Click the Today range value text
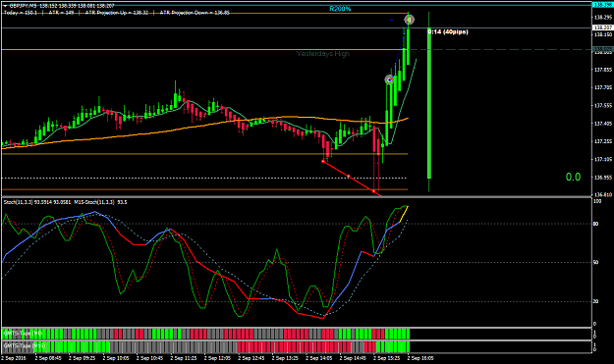614x364 pixels. click(x=21, y=13)
